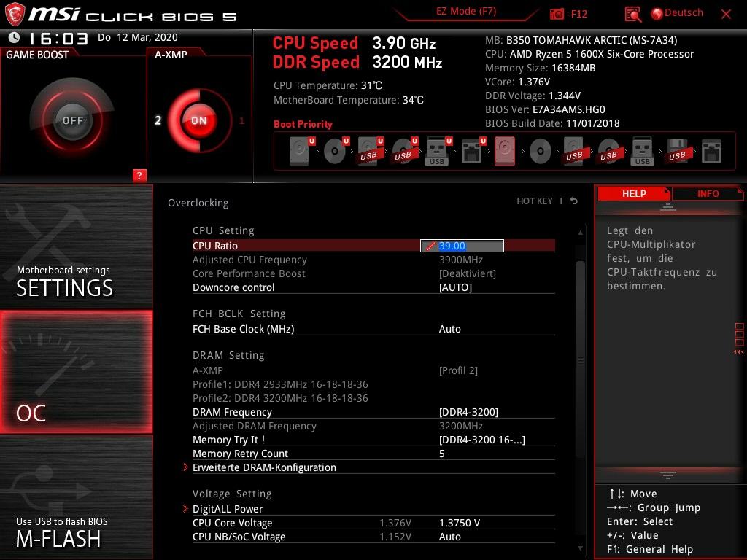
Task: Close the BIOS with the red X
Action: 726,15
